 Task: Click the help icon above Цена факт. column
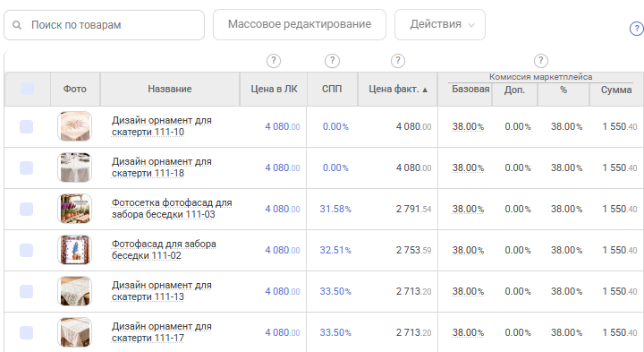click(x=397, y=61)
